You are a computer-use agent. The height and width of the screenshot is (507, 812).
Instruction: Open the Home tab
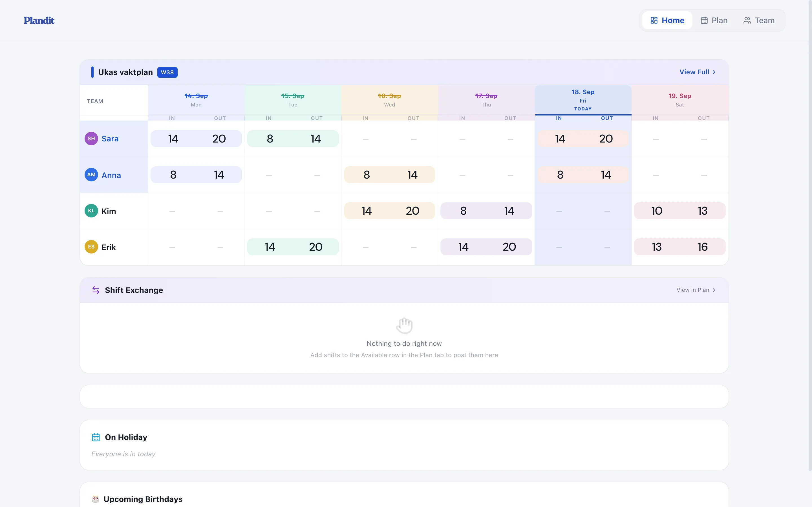[667, 21]
